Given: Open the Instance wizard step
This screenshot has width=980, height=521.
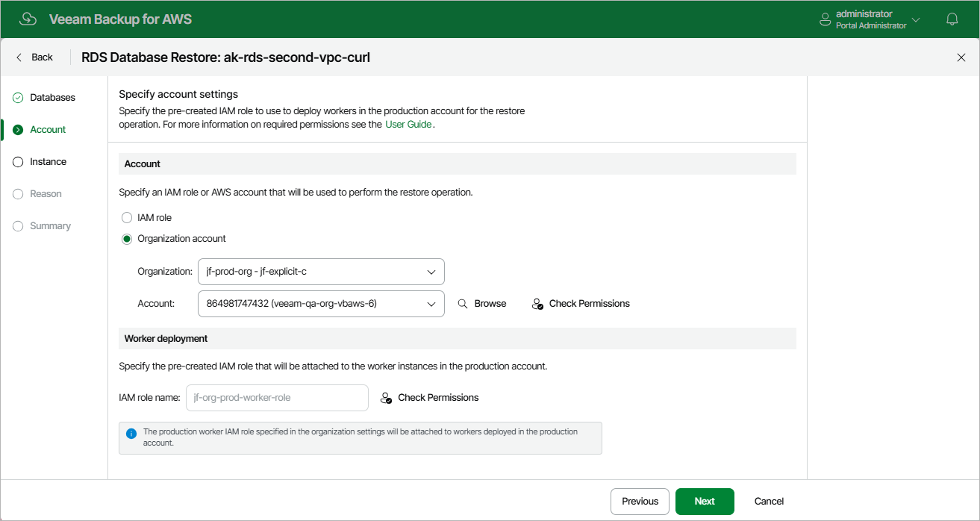Looking at the screenshot, I should tap(48, 162).
